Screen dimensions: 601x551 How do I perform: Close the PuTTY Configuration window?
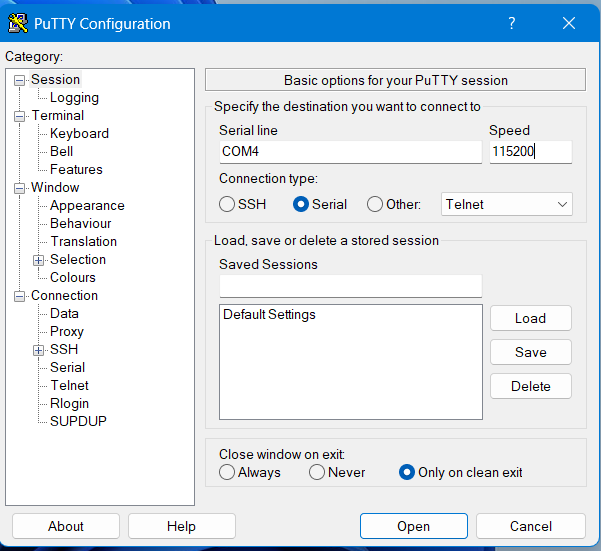[569, 23]
